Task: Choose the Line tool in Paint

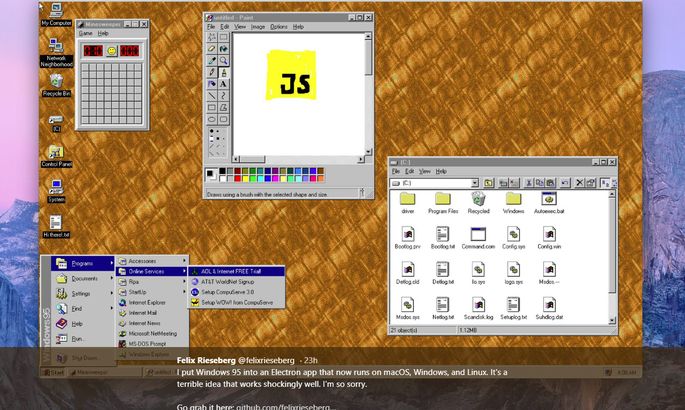Action: tap(212, 96)
